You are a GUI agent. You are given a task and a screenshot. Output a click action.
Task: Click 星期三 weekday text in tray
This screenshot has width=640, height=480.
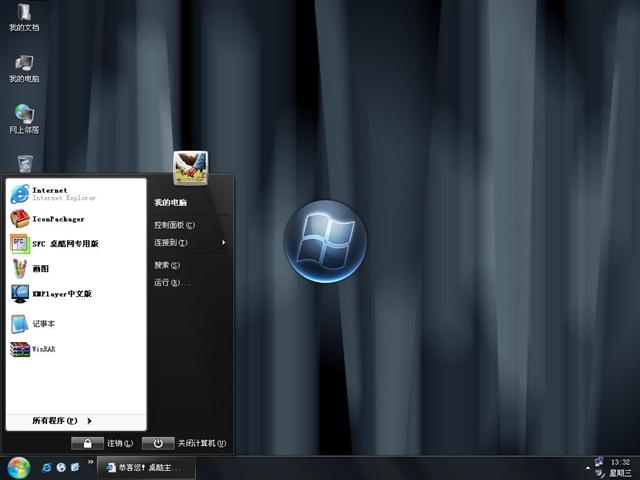620,473
